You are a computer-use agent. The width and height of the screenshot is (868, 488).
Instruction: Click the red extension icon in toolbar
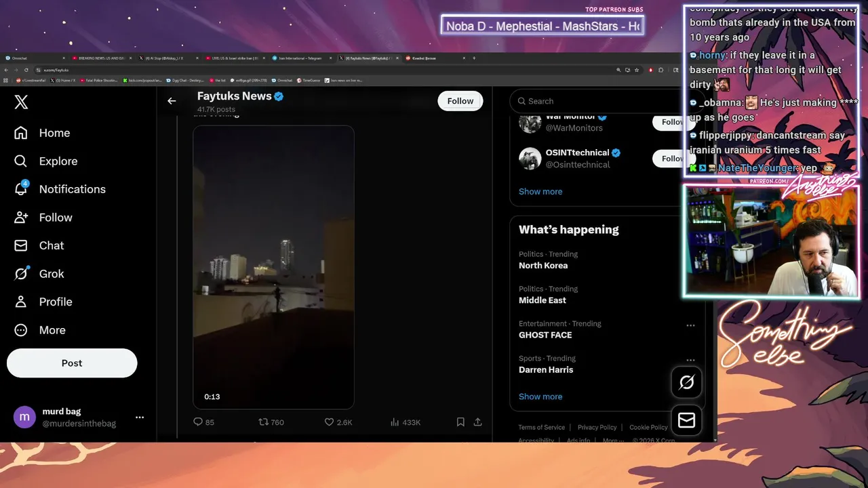click(x=650, y=70)
